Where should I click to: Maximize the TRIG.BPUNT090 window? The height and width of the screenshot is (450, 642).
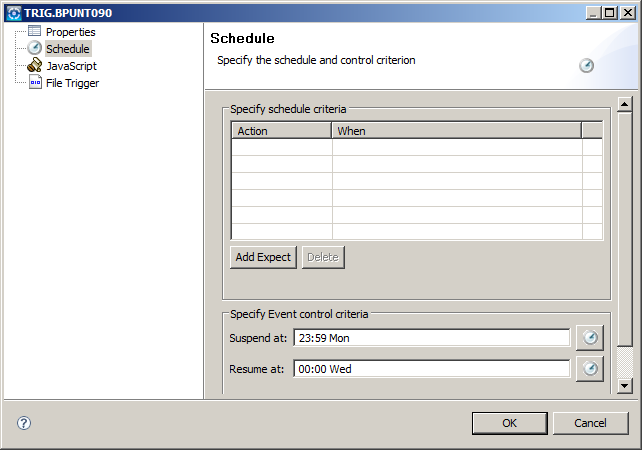tap(610, 13)
